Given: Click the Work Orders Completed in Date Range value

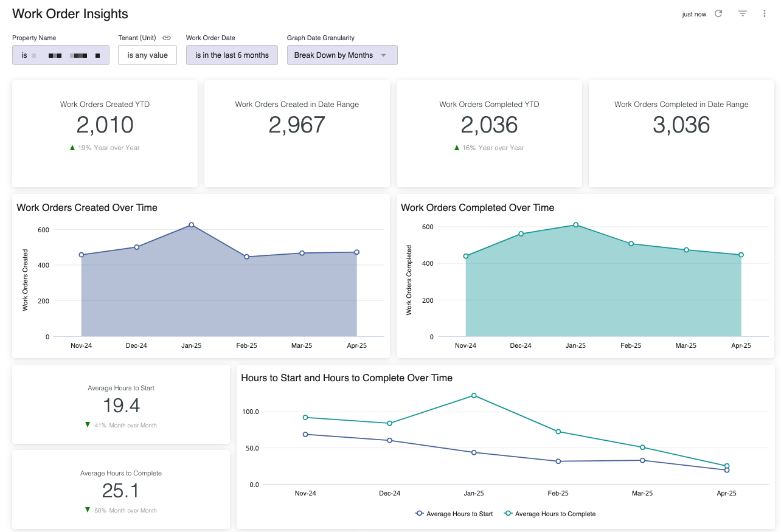Looking at the screenshot, I should [x=681, y=125].
